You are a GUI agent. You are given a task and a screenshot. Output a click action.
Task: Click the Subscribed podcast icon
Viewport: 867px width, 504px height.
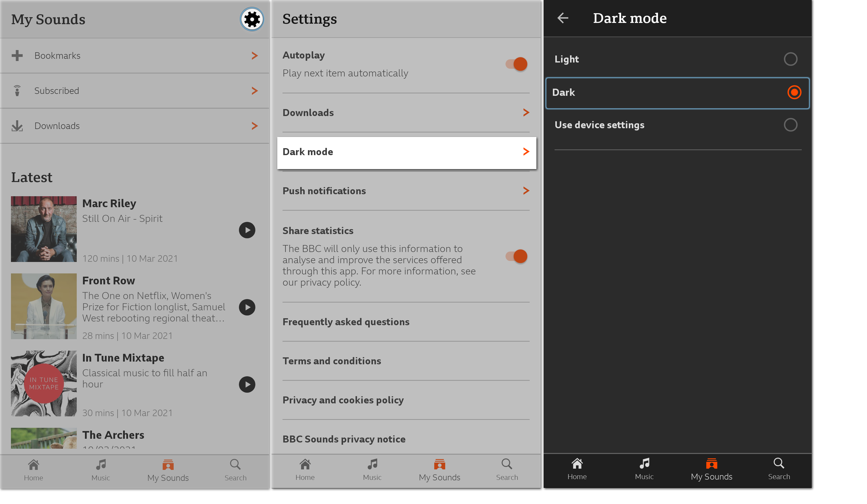(17, 90)
